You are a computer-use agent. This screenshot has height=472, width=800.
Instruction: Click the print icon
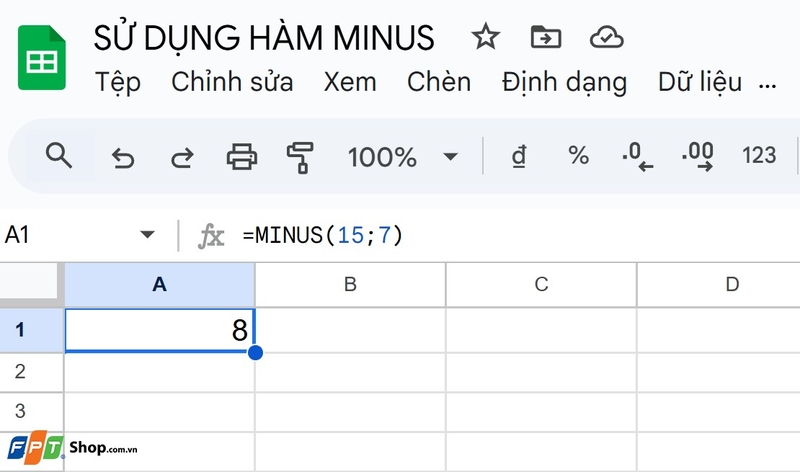[242, 156]
